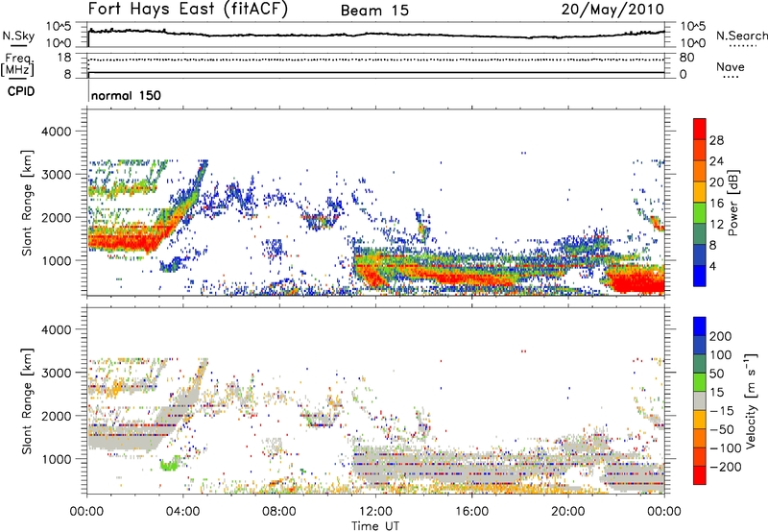
Task: Click the Time UT axis label
Action: pyautogui.click(x=375, y=526)
